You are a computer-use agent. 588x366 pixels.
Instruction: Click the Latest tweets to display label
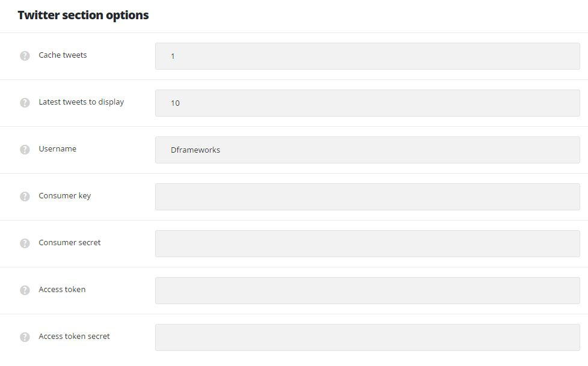pos(81,102)
